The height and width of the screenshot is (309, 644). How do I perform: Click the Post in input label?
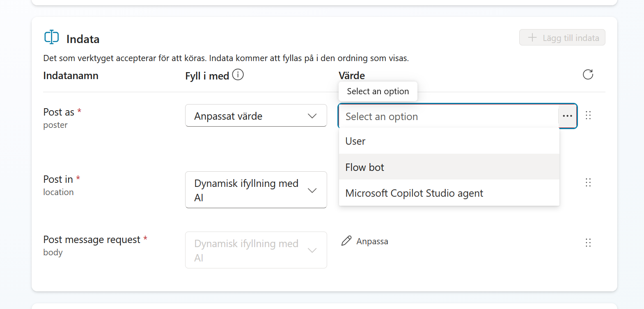[58, 179]
